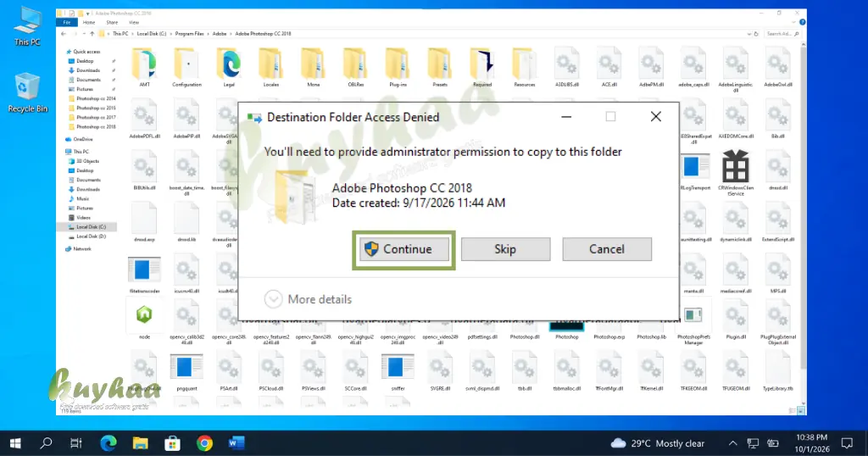Select the Legal folder
Viewport: 868px width, 456px height.
point(229,68)
